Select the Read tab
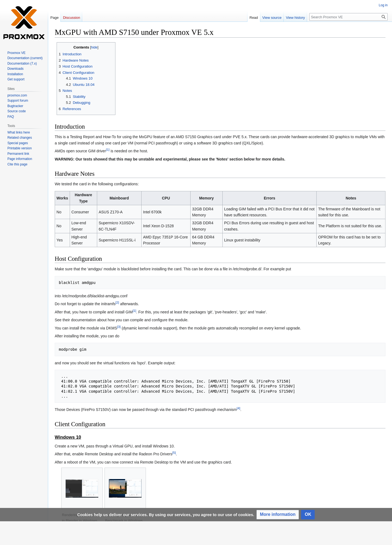The width and height of the screenshot is (392, 545). (254, 17)
